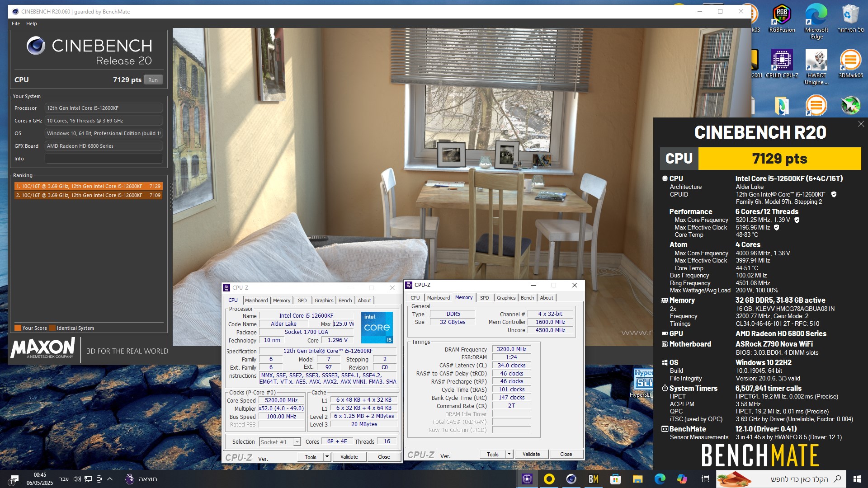Open the green jet desktop icon

coord(850,105)
